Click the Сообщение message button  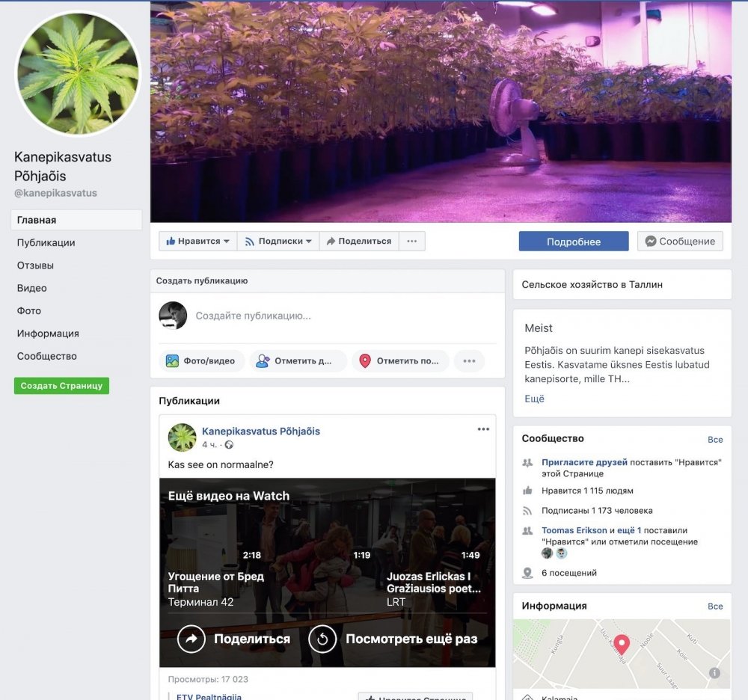[x=680, y=242]
